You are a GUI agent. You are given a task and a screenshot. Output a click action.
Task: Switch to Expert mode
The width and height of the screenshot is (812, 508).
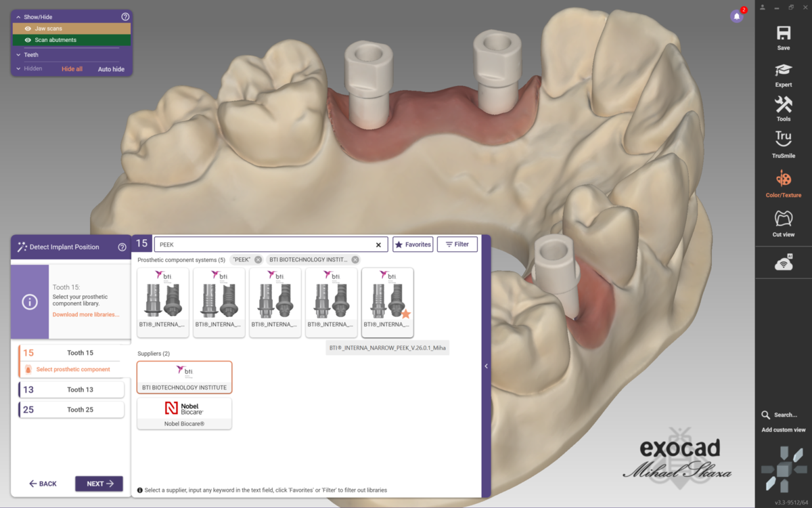(784, 70)
